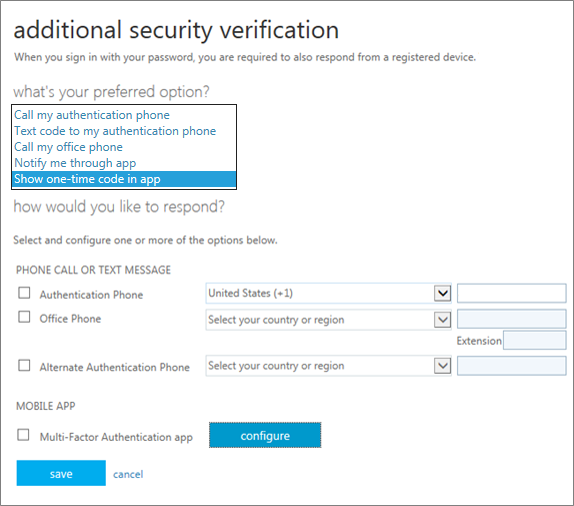
Task: Choose Text code to my authentication phone
Action: tap(124, 131)
